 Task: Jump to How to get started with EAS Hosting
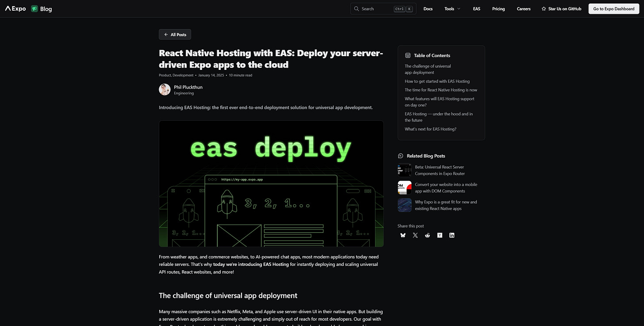point(437,81)
